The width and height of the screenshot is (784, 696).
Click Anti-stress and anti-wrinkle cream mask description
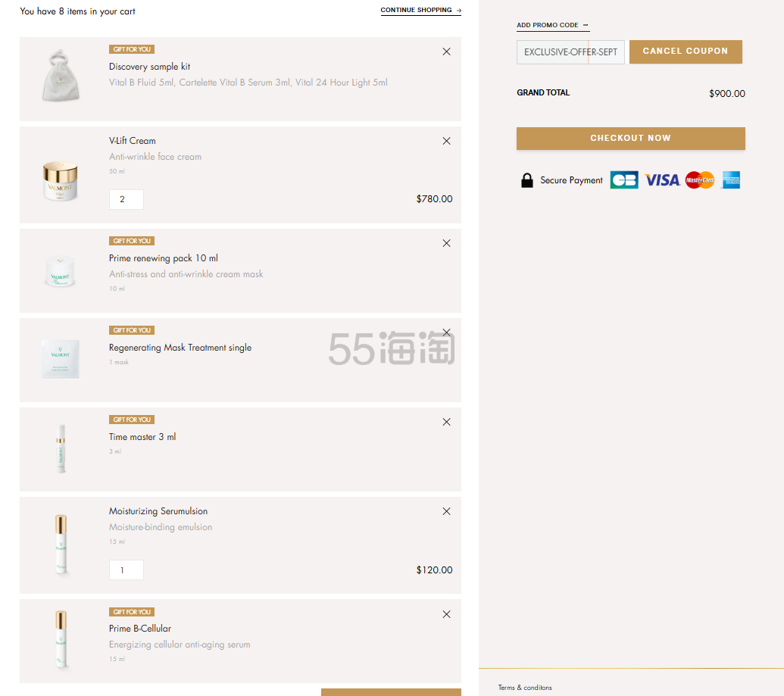pyautogui.click(x=186, y=274)
